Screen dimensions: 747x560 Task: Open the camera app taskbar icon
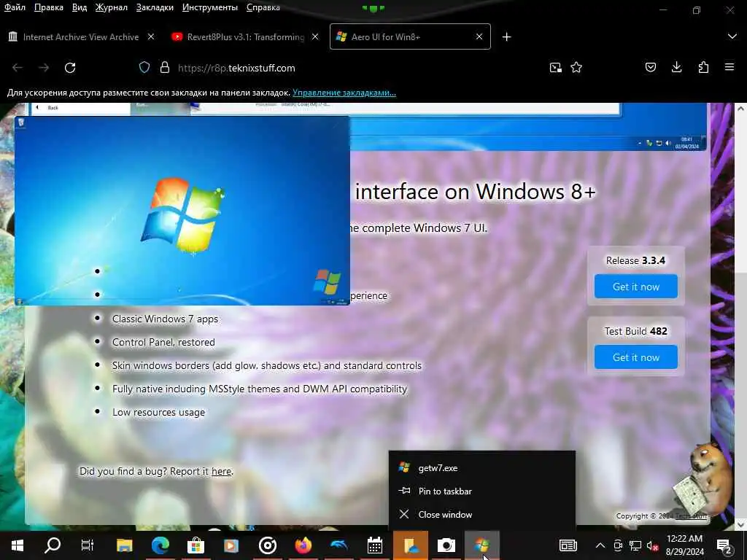point(446,545)
